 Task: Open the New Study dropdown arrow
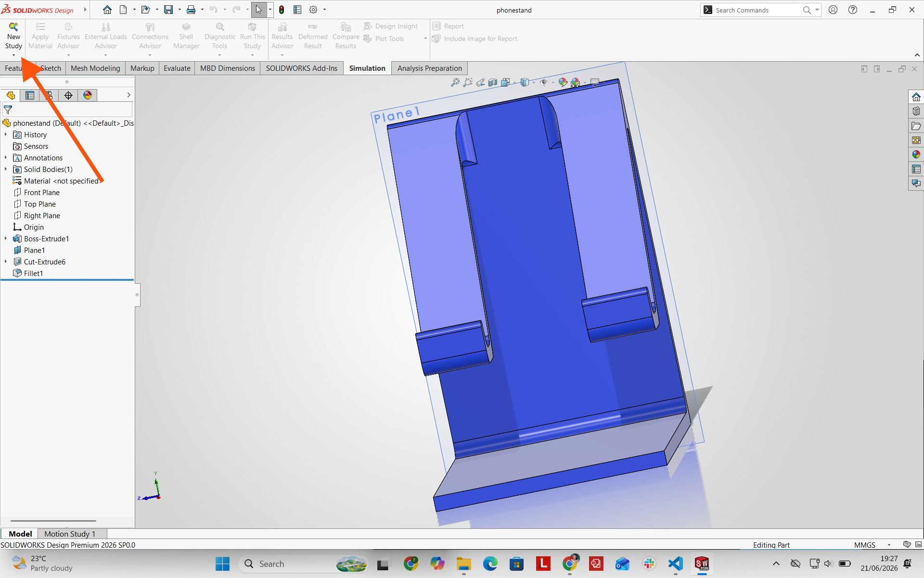pos(13,55)
